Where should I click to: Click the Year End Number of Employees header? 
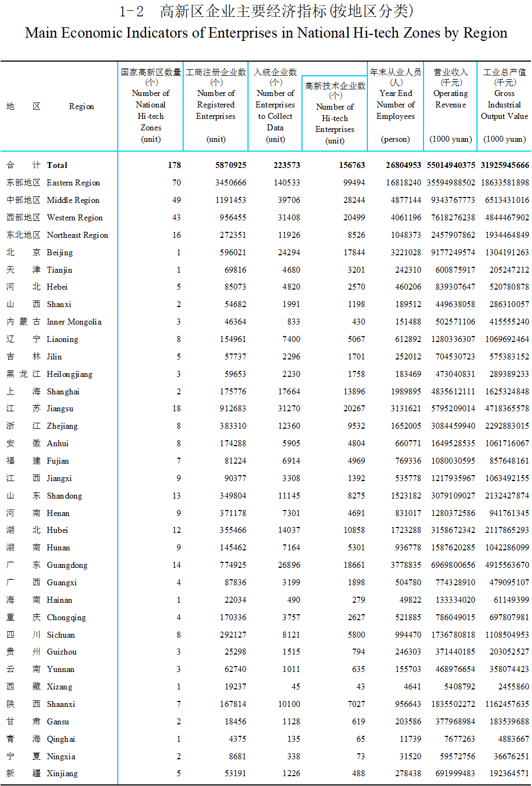click(396, 105)
